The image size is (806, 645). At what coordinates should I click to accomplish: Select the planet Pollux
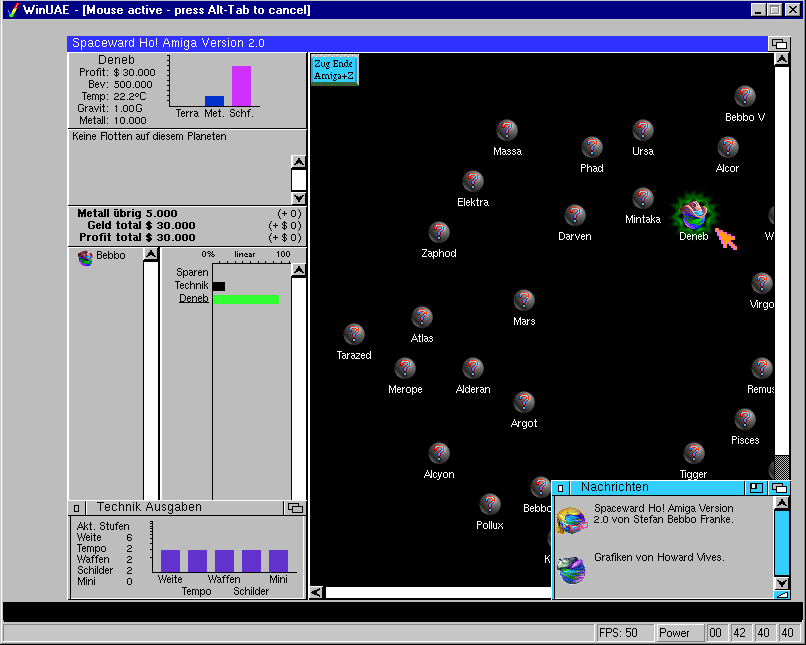[490, 503]
